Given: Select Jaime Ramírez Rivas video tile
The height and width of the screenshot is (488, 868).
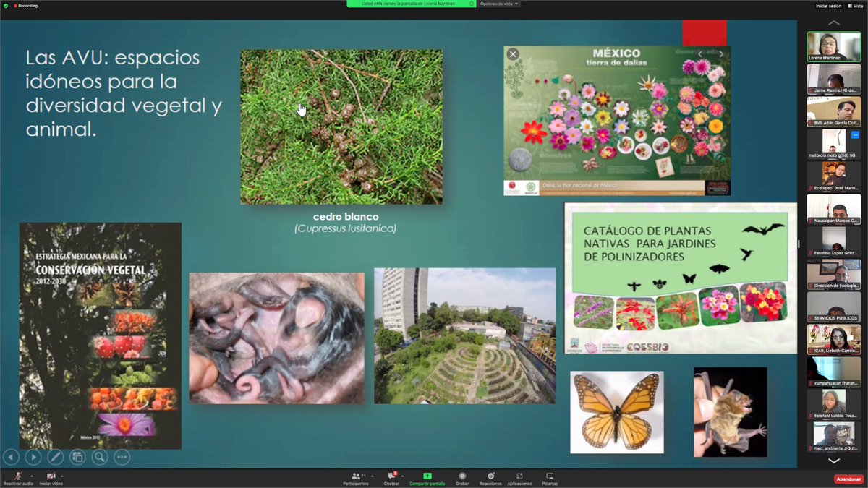Looking at the screenshot, I should click(x=834, y=79).
